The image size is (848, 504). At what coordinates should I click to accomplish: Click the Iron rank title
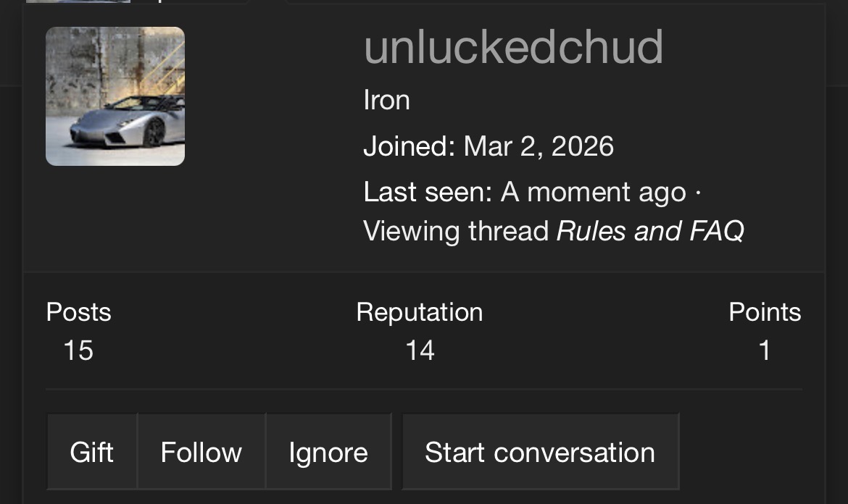point(386,100)
